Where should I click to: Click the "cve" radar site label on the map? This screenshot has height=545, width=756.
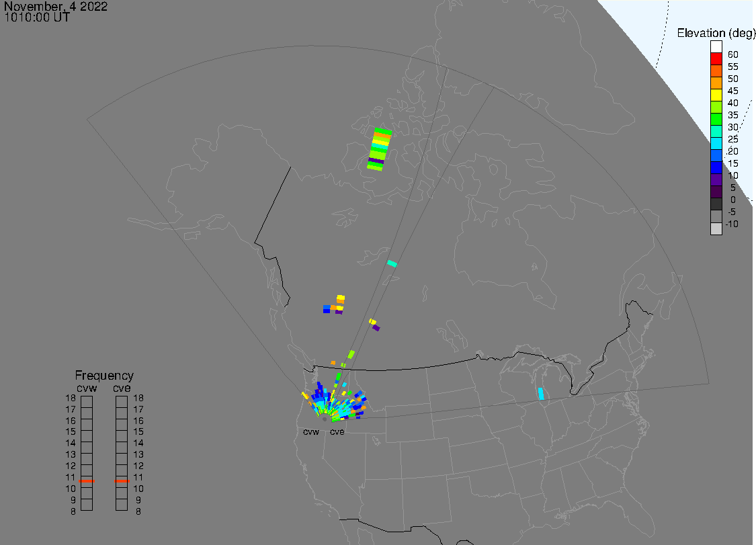[x=337, y=431]
